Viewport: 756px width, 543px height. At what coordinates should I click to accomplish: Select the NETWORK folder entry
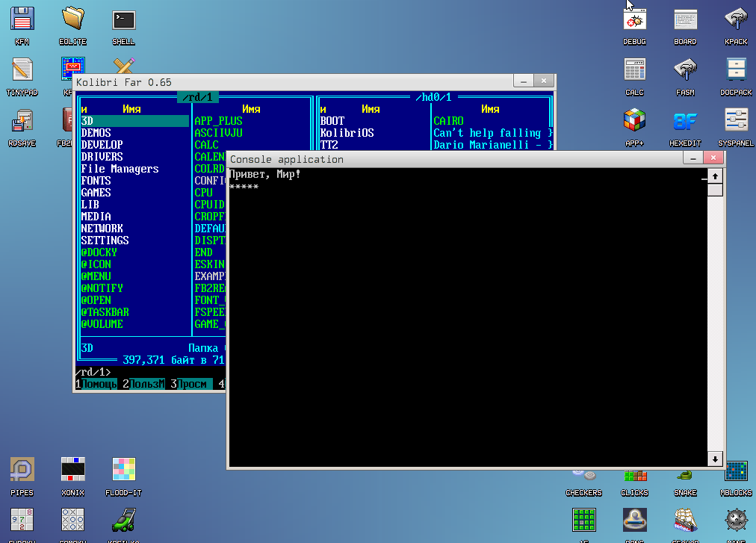[x=102, y=229]
